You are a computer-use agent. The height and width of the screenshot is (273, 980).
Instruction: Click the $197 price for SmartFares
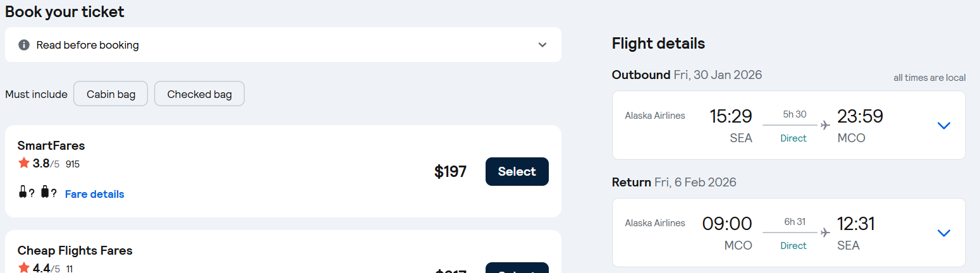pyautogui.click(x=450, y=171)
